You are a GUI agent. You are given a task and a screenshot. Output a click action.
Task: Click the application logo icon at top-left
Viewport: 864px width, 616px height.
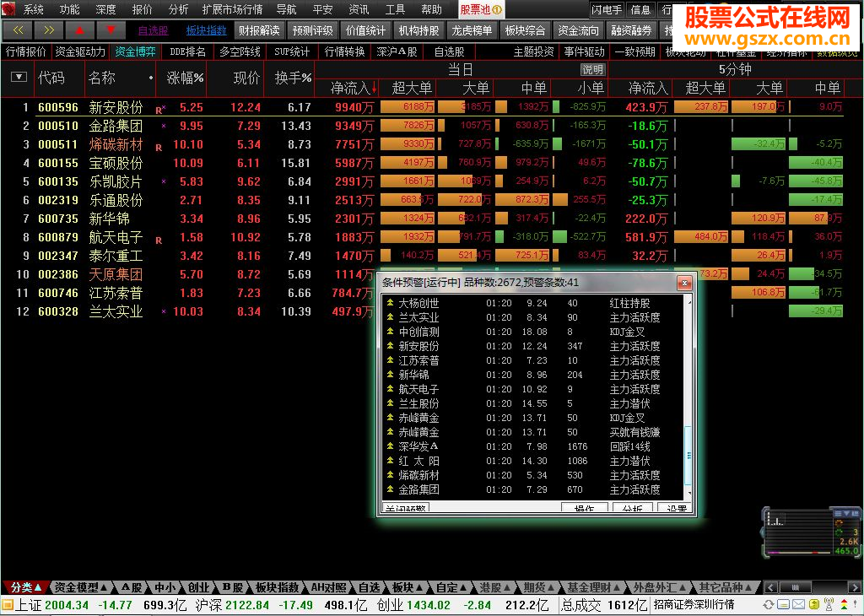(x=8, y=9)
